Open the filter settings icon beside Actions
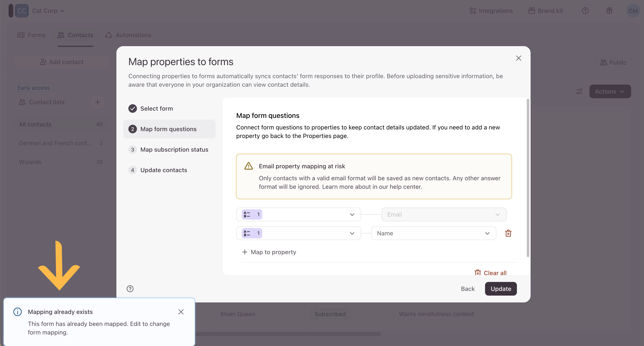This screenshot has height=346, width=644. tap(579, 92)
